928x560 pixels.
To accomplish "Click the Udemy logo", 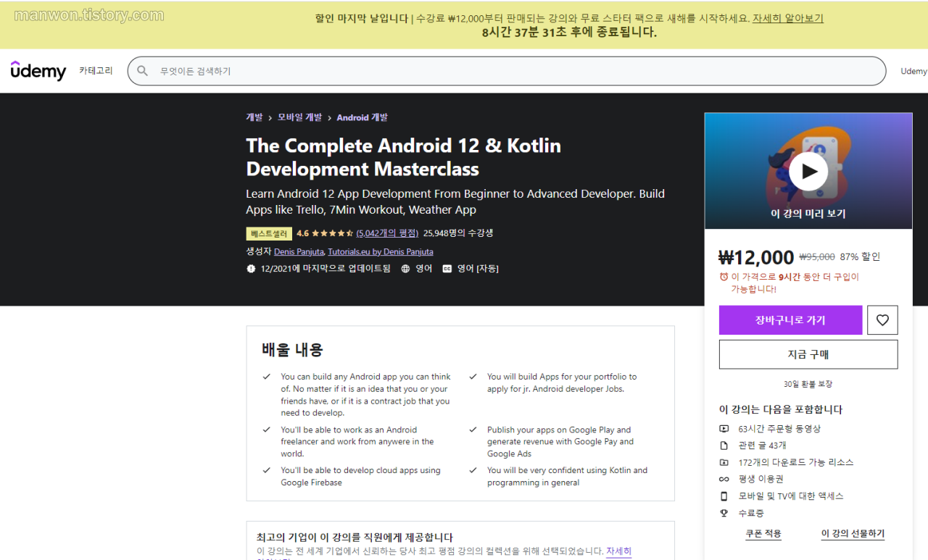I will (x=38, y=70).
